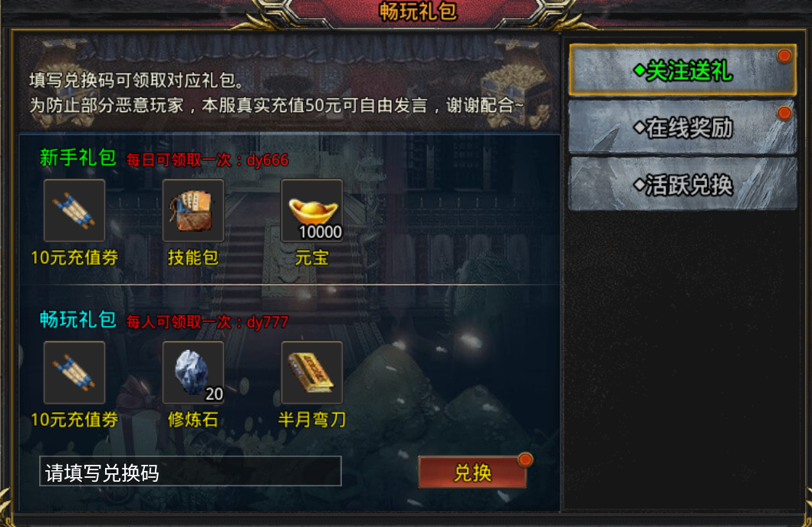
Task: Open the 活跃兑换 tab
Action: [682, 184]
